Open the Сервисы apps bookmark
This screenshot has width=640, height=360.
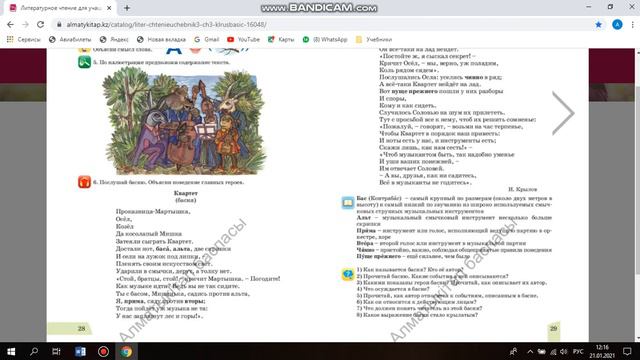24,40
